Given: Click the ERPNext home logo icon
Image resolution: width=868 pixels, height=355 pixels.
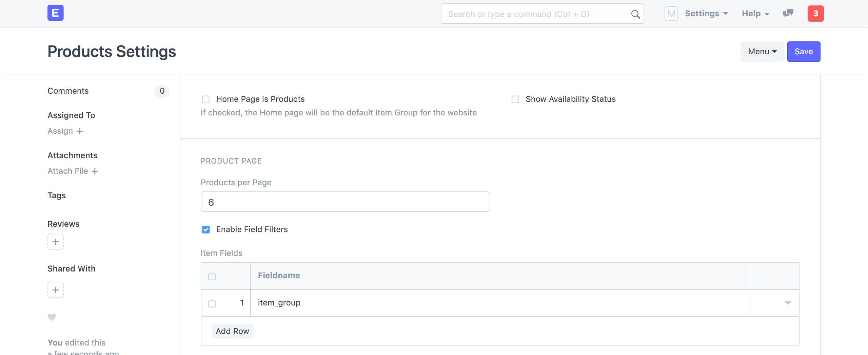Looking at the screenshot, I should pos(55,13).
